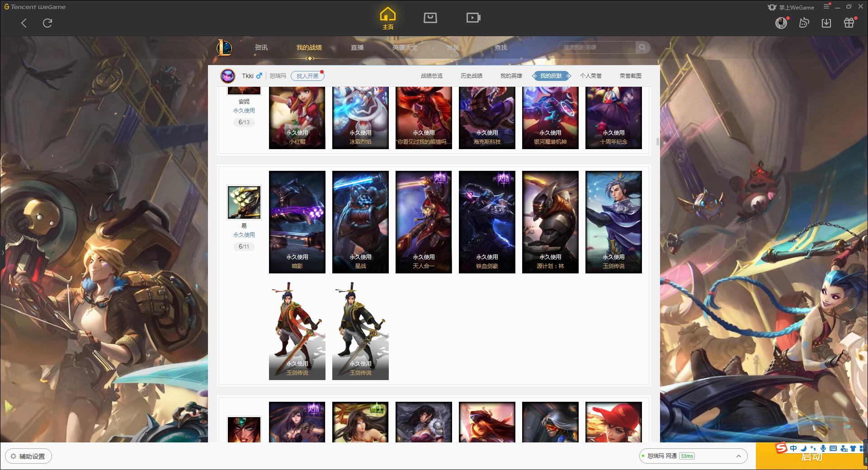
Task: Switch to the 英雄大全 tab
Action: [x=405, y=47]
